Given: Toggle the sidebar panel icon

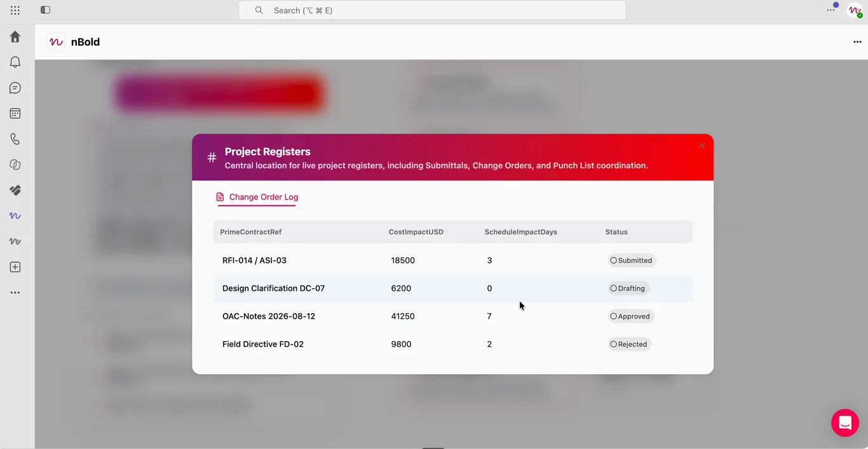Looking at the screenshot, I should pos(45,10).
